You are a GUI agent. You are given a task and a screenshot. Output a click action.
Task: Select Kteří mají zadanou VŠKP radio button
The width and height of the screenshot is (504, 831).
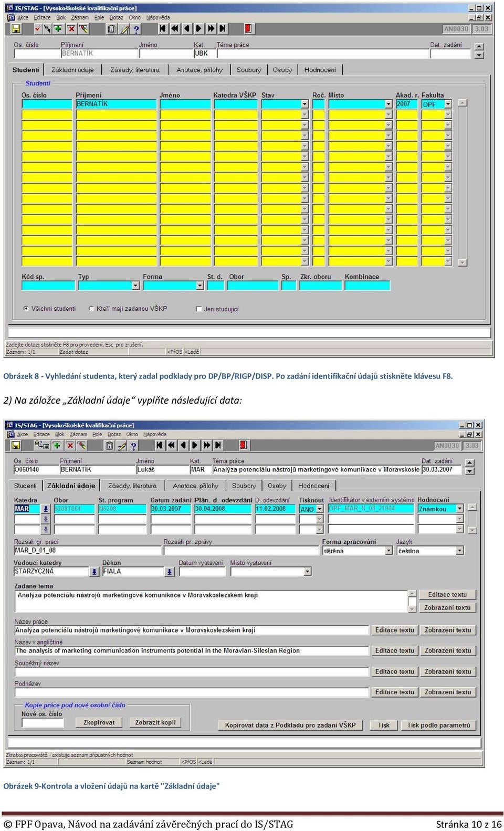click(91, 309)
